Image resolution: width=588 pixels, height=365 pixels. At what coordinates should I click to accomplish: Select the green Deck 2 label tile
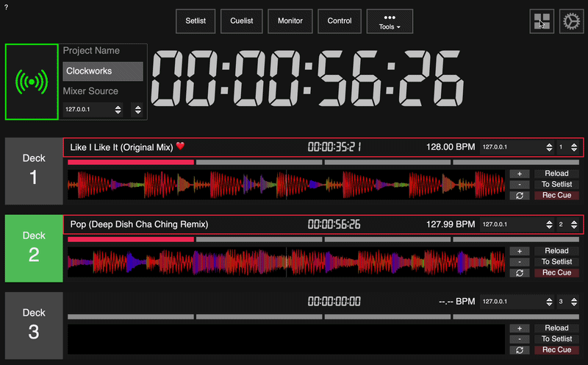(34, 248)
